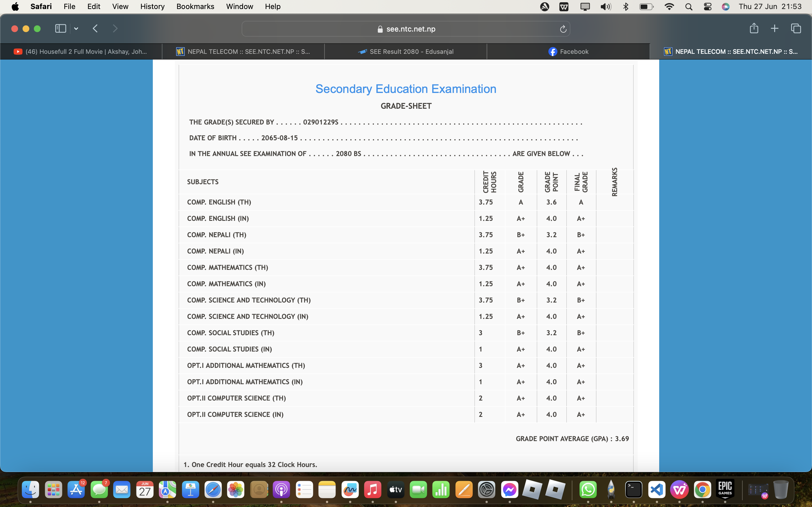The image size is (812, 507).
Task: Click the Safari sidebar toggle icon
Action: (60, 28)
